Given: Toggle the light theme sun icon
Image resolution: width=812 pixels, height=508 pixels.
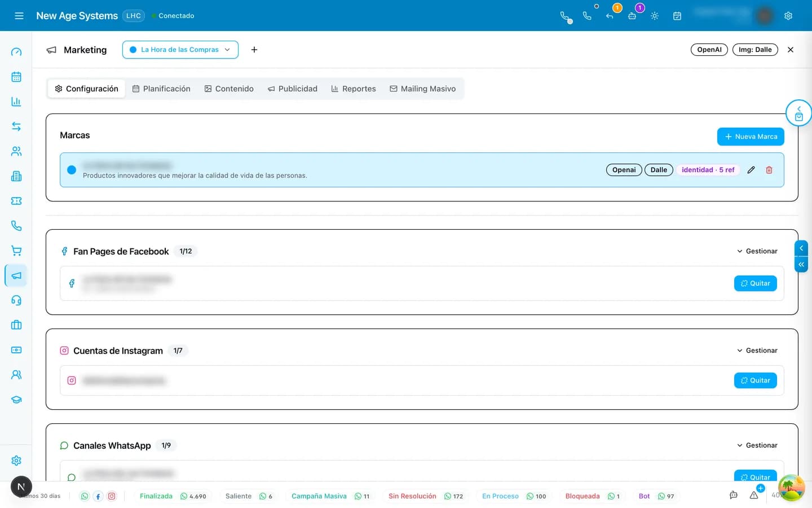Looking at the screenshot, I should pos(655,16).
